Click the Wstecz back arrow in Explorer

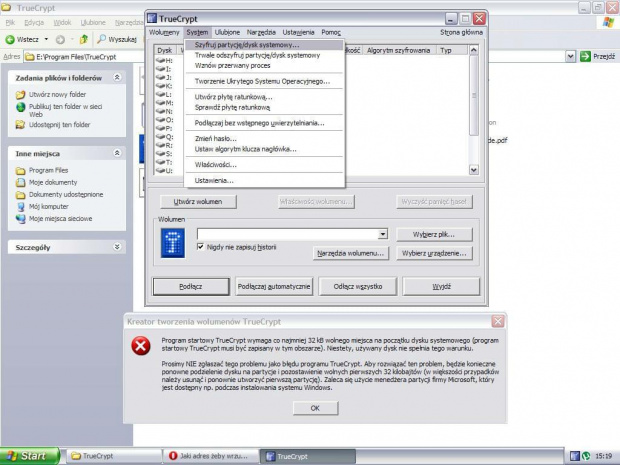pos(10,39)
